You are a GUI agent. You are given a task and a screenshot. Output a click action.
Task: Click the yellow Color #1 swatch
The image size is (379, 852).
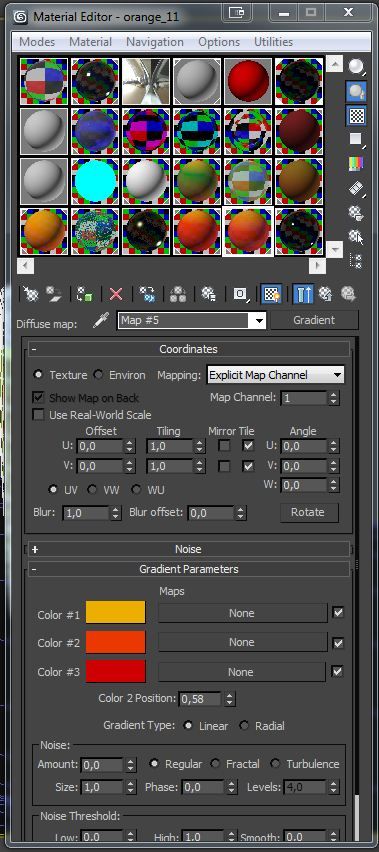(x=116, y=612)
